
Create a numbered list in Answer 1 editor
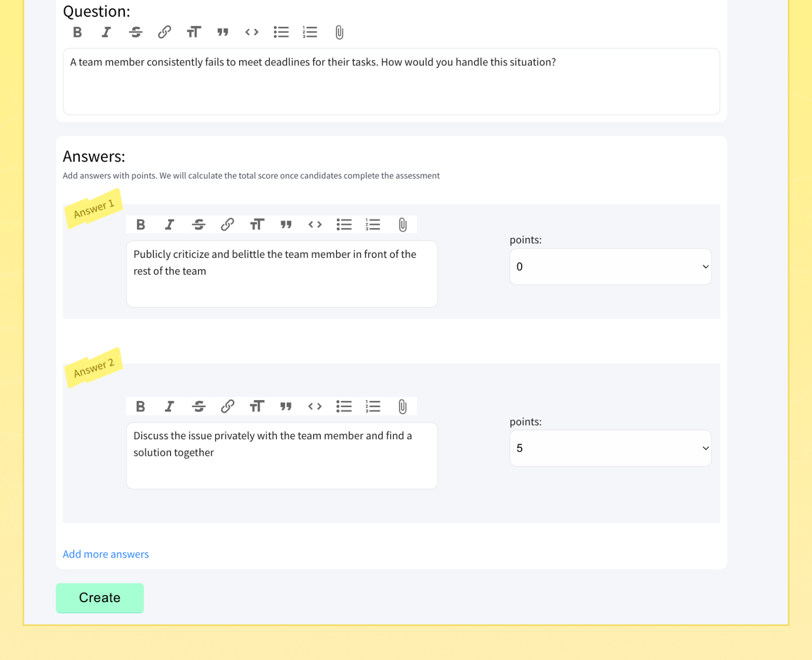pos(373,224)
